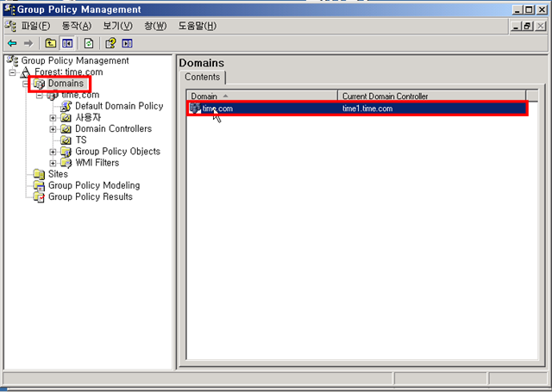Minimize the Group Policy Management window
552x392 pixels.
(x=517, y=9)
